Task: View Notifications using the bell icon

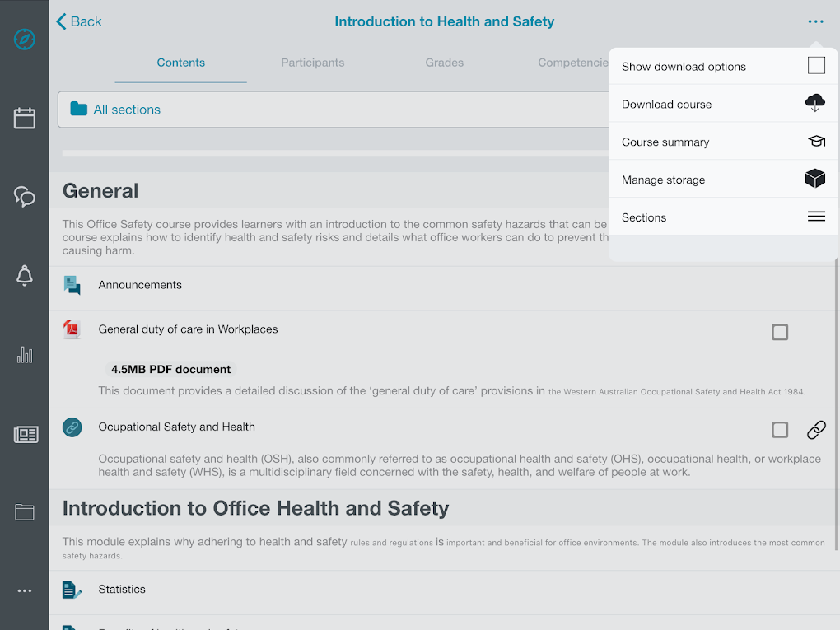Action: pos(24,276)
